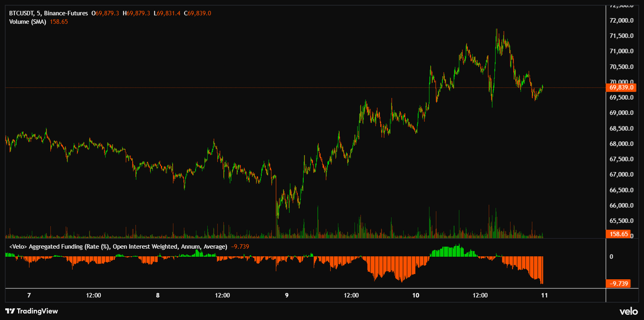Select the 67,500.0 price axis label

tap(623, 159)
